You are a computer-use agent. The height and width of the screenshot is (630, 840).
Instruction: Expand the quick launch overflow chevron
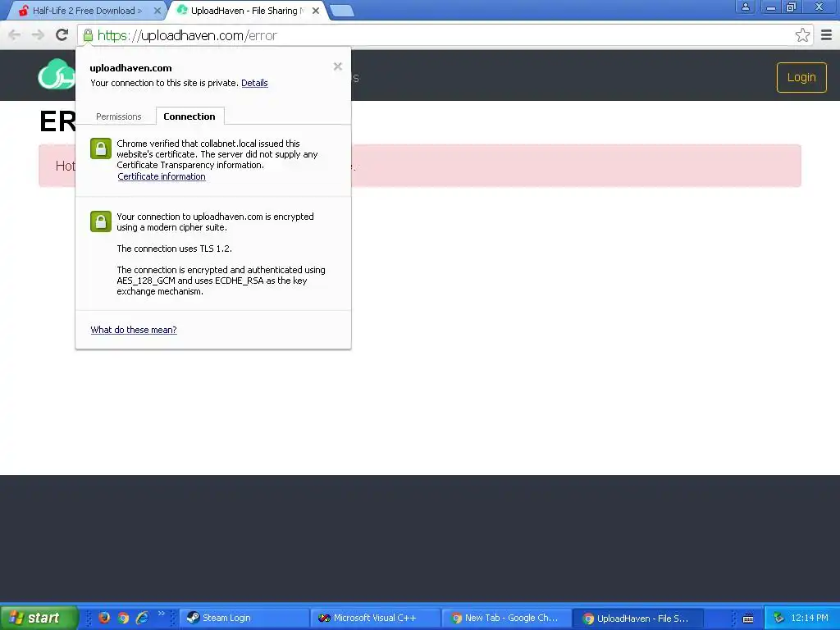[162, 614]
